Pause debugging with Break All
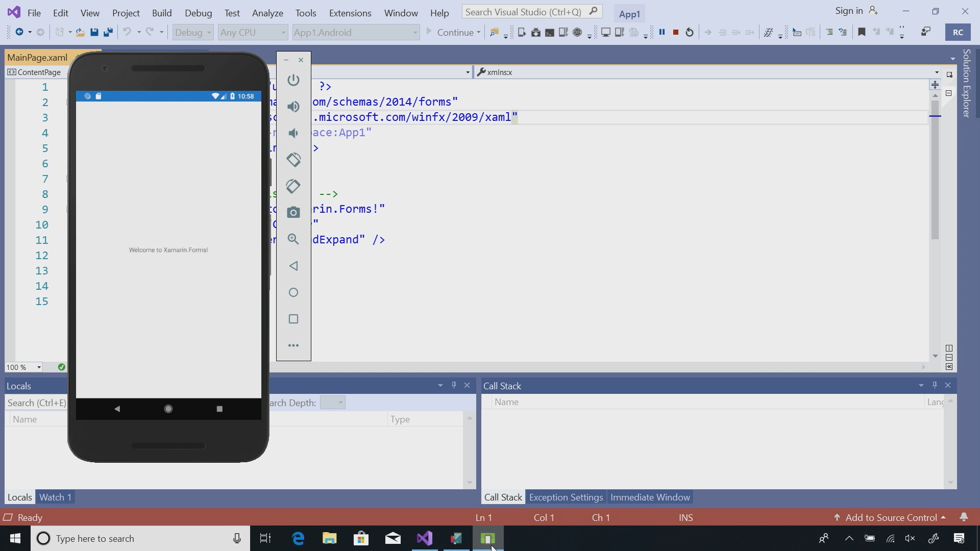The image size is (980, 551). coord(662,32)
